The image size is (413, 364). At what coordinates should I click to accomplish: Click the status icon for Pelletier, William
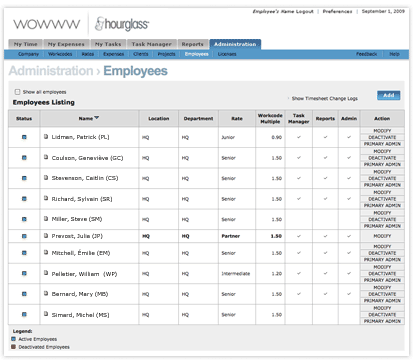(24, 273)
